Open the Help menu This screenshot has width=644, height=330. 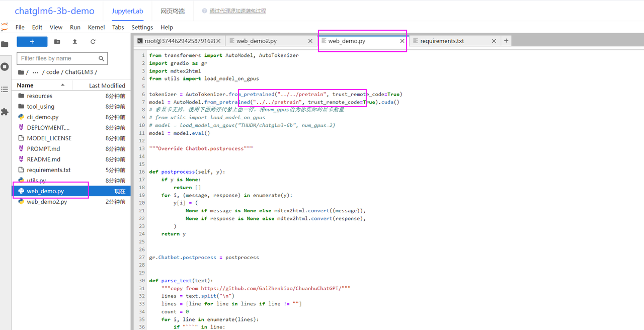[167, 27]
